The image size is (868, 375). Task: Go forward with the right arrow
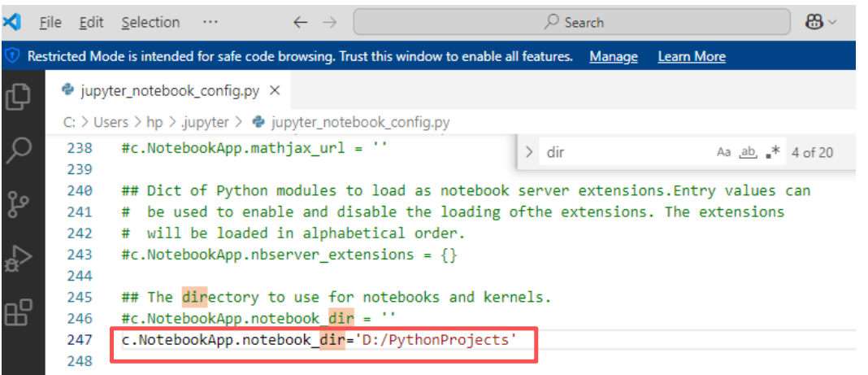tap(329, 22)
